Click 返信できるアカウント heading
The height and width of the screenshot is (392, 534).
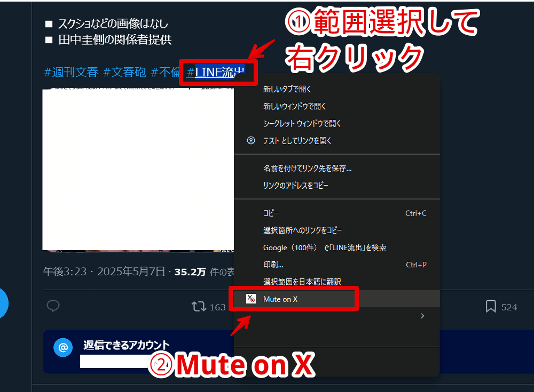(x=127, y=345)
